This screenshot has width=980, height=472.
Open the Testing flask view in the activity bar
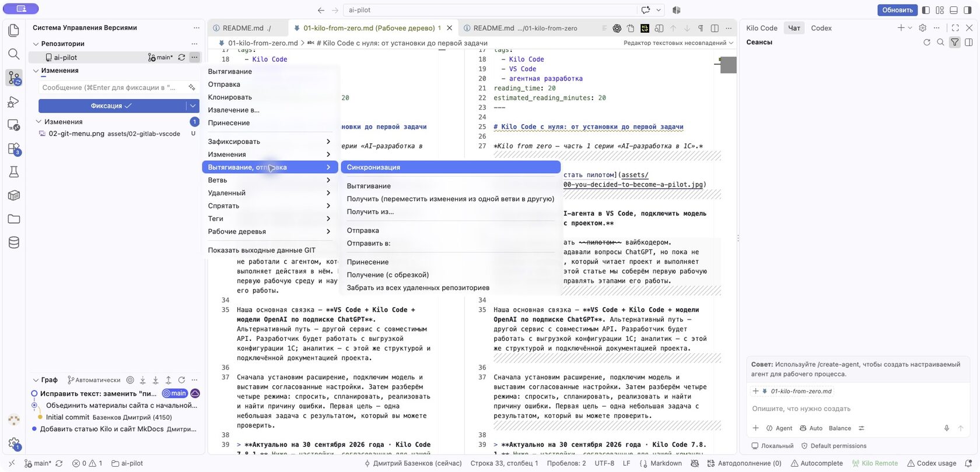tap(14, 172)
